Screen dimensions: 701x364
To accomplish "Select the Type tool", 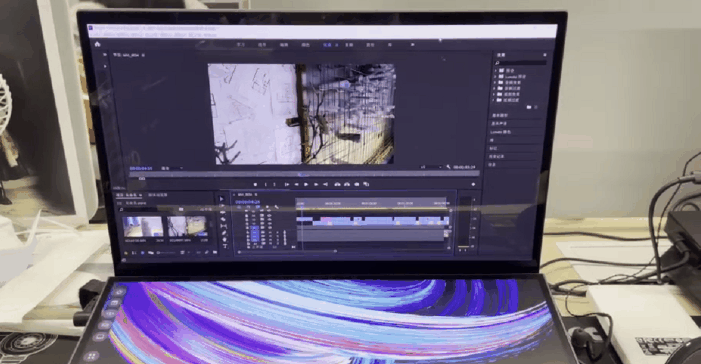I will click(225, 246).
